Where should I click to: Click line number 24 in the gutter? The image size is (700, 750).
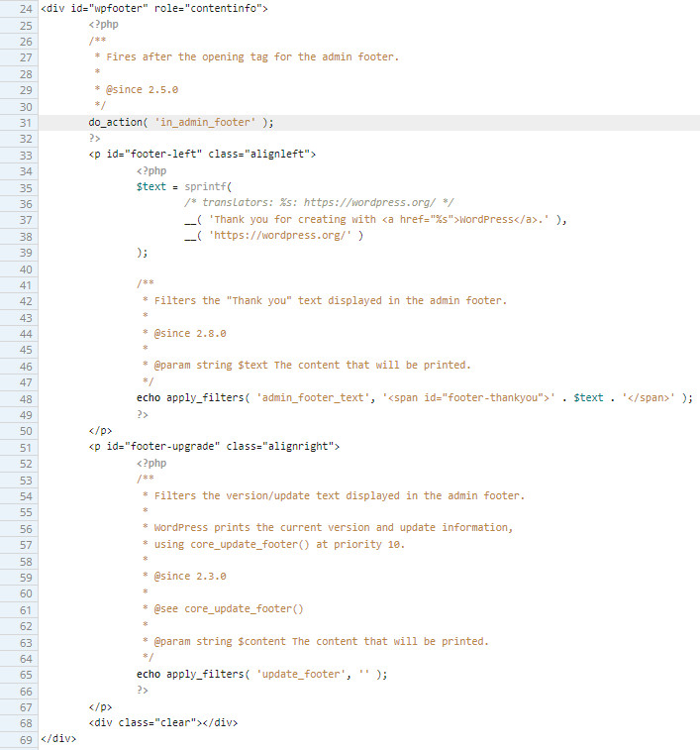coord(25,8)
